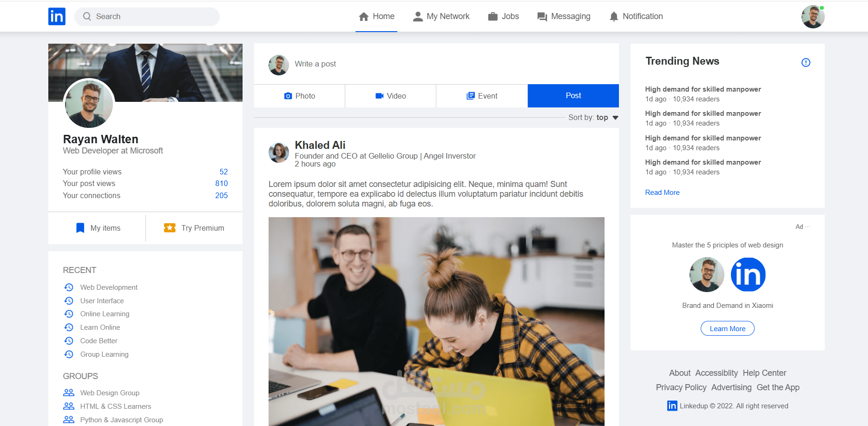Click the history icon beside Group Learning
The height and width of the screenshot is (426, 868).
(x=69, y=354)
